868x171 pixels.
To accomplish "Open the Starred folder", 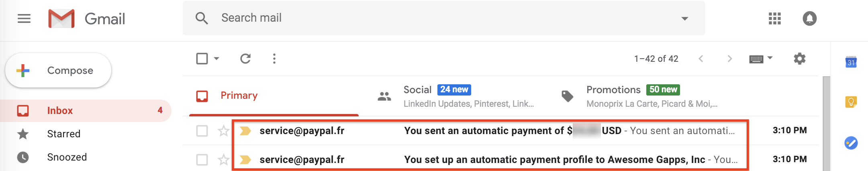I will (63, 134).
